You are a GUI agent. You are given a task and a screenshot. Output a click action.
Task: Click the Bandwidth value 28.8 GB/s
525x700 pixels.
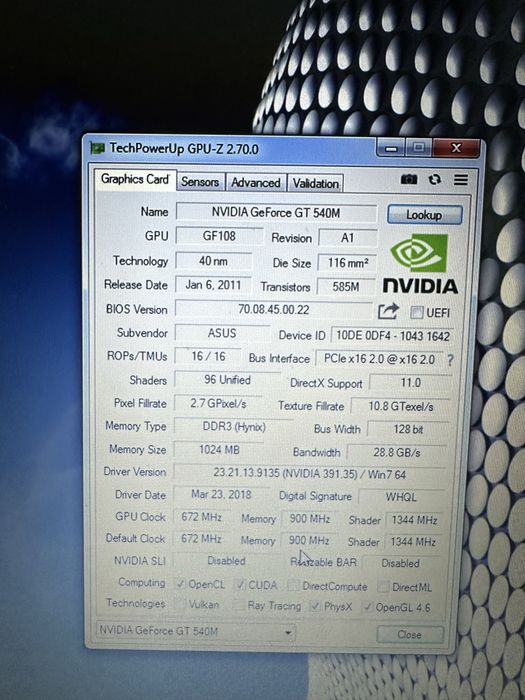[x=396, y=452]
